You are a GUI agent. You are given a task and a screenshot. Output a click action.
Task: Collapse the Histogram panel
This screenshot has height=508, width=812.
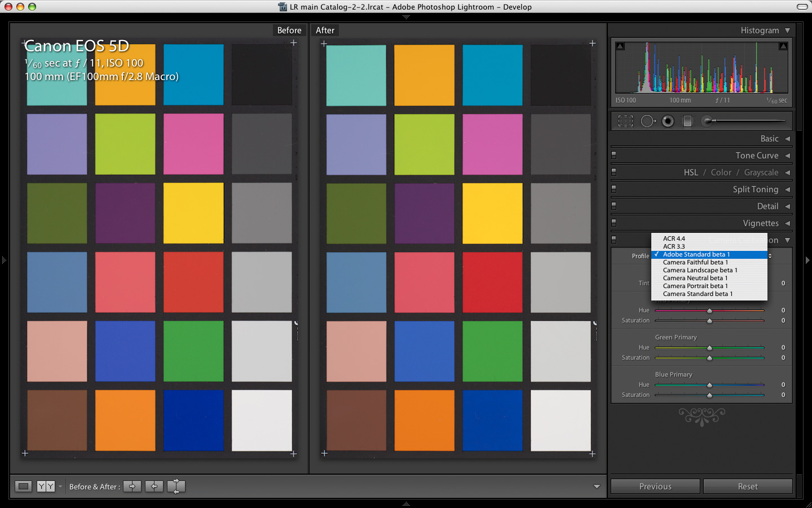coord(788,30)
